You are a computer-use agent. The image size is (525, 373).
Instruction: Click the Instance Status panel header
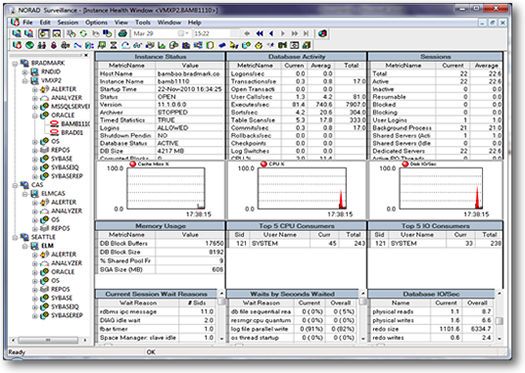click(160, 57)
